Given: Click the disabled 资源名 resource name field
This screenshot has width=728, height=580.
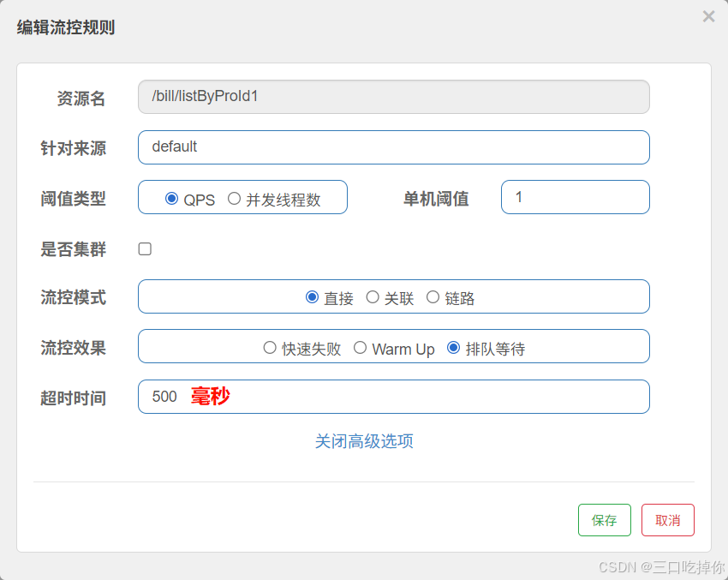Looking at the screenshot, I should (x=393, y=97).
